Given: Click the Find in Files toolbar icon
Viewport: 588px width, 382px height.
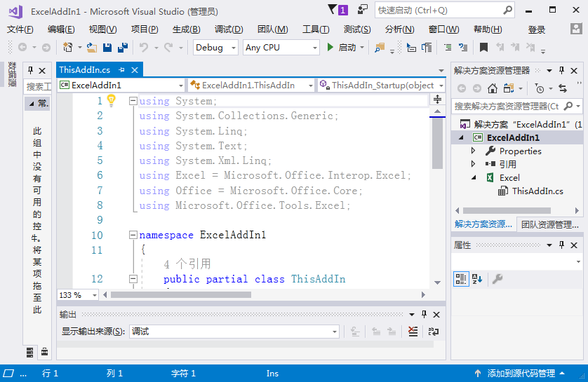Looking at the screenshot, I should tap(380, 47).
